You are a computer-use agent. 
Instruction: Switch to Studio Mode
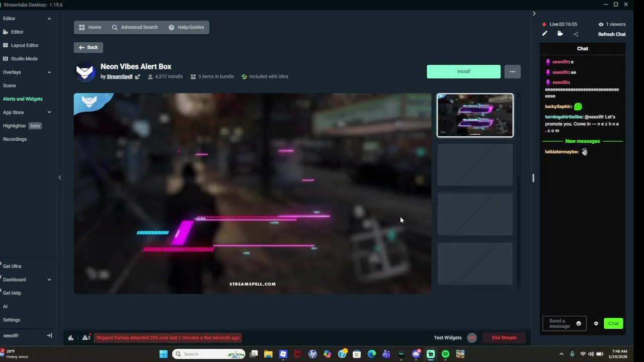click(x=24, y=59)
